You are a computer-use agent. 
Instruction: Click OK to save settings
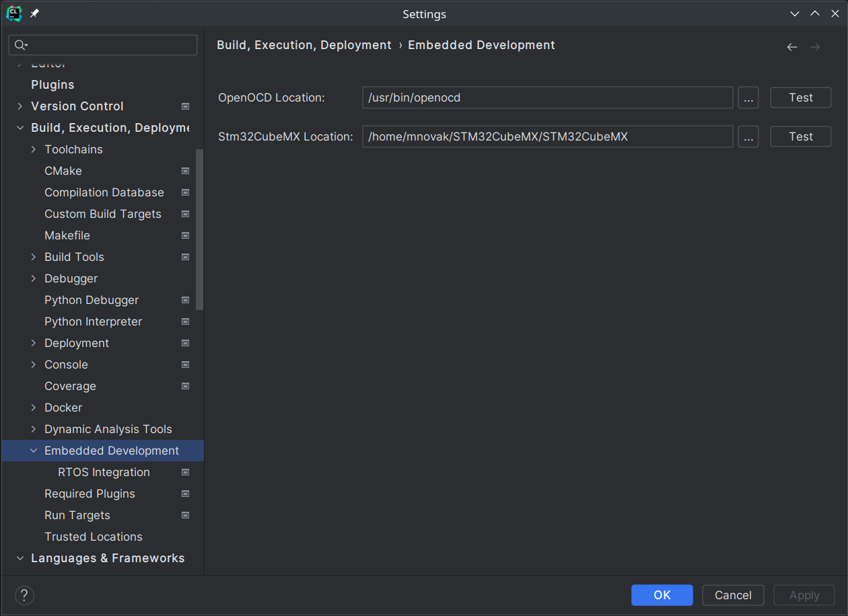[662, 595]
